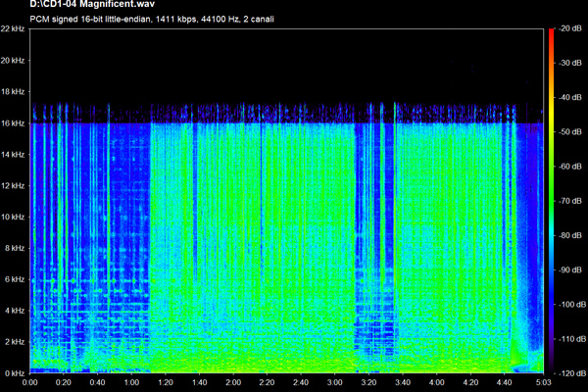Select the file path D:\CD1-04 Magnificent.wav title

coord(92,4)
